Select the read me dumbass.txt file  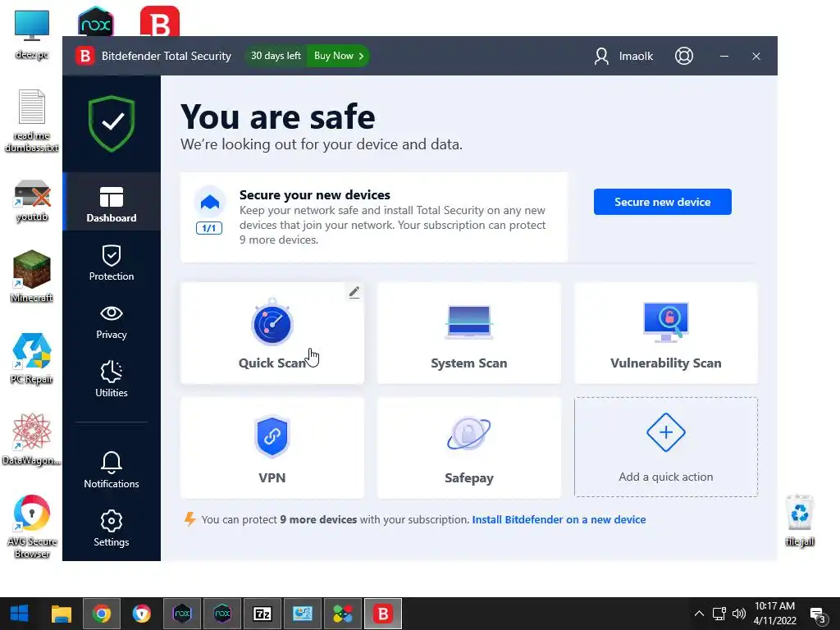coord(32,121)
